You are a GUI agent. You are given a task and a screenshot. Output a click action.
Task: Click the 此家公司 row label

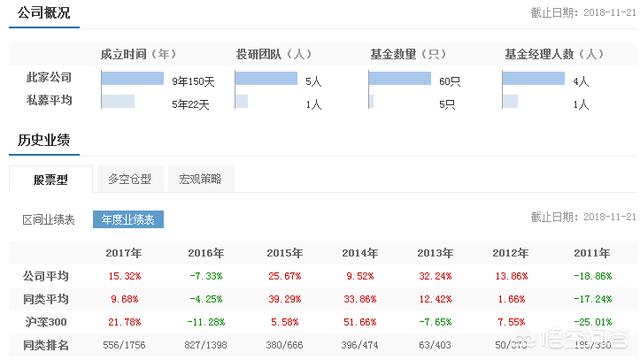pyautogui.click(x=49, y=77)
